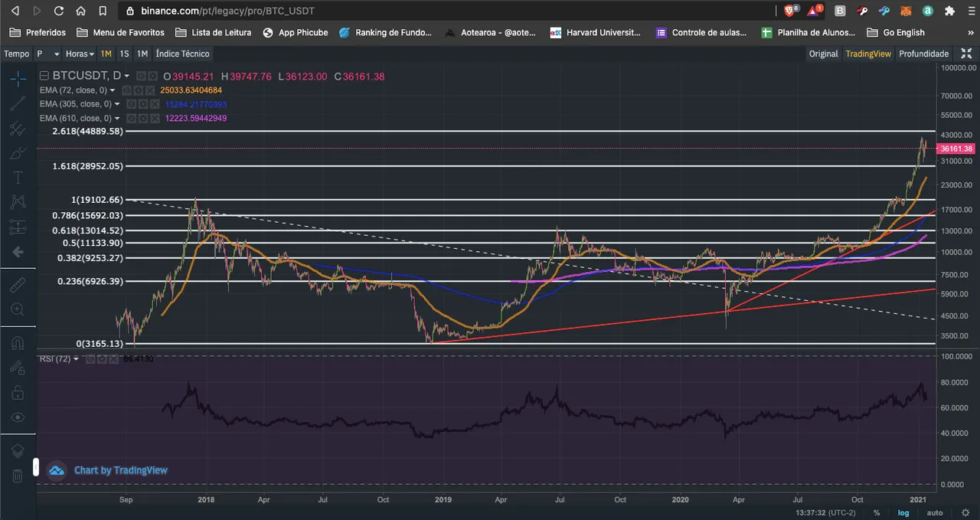Image resolution: width=980 pixels, height=520 pixels.
Task: Toggle log scale button
Action: coord(903,512)
